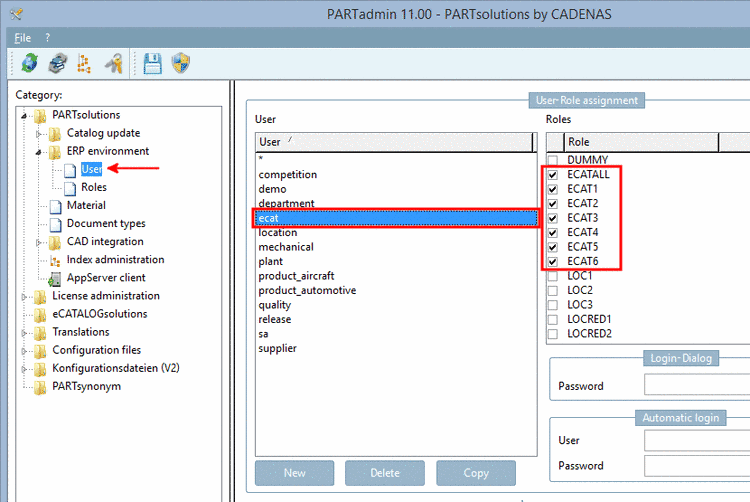
Task: Click the Login-Dialog Password field
Action: 697,385
